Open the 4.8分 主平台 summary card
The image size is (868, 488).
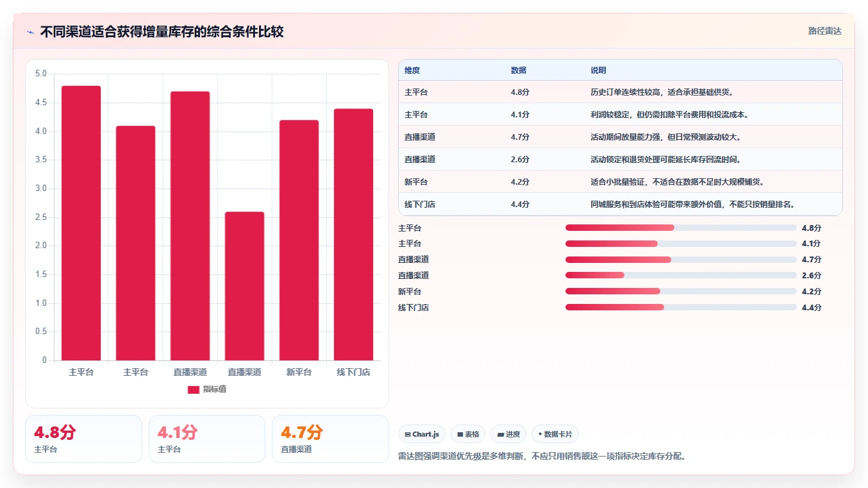[x=83, y=439]
